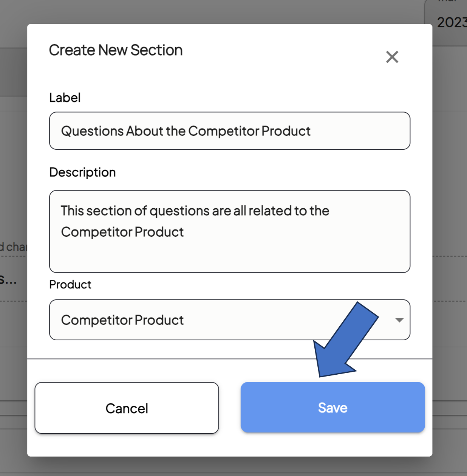The height and width of the screenshot is (476, 467).
Task: Place cursor after "Competitor Product" in Description
Action: [x=184, y=232]
